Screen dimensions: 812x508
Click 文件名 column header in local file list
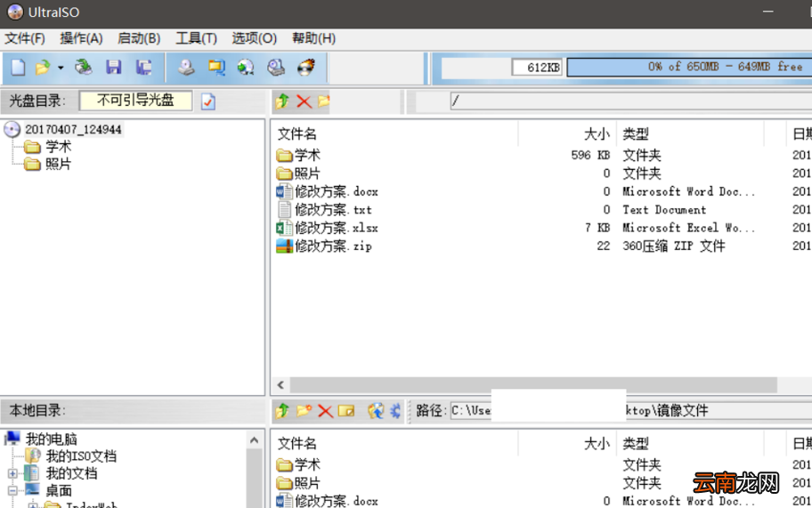pyautogui.click(x=296, y=444)
